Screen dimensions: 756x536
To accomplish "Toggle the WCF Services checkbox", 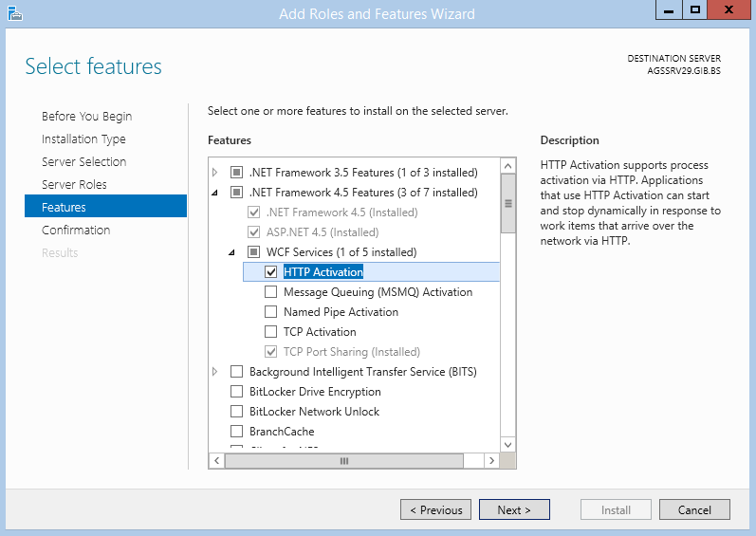I will coord(253,252).
